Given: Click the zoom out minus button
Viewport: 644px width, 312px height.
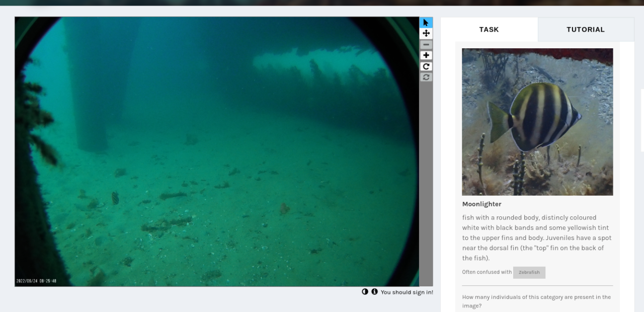Looking at the screenshot, I should [426, 45].
